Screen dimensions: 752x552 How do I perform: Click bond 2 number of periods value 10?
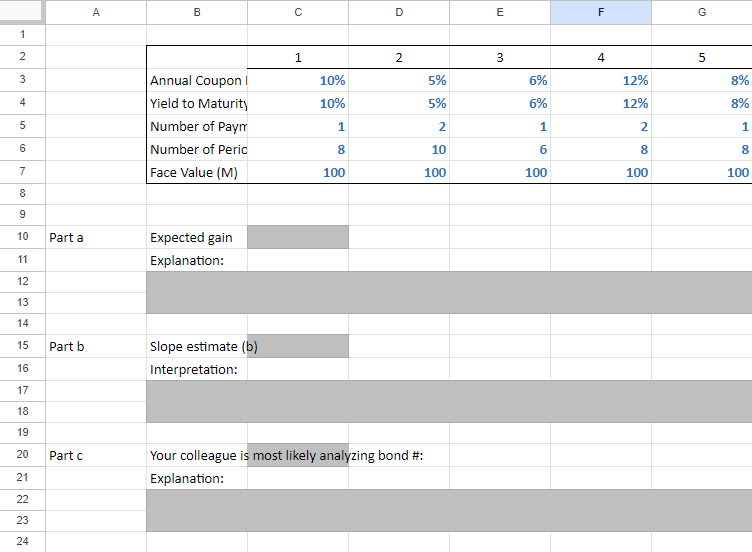click(399, 149)
